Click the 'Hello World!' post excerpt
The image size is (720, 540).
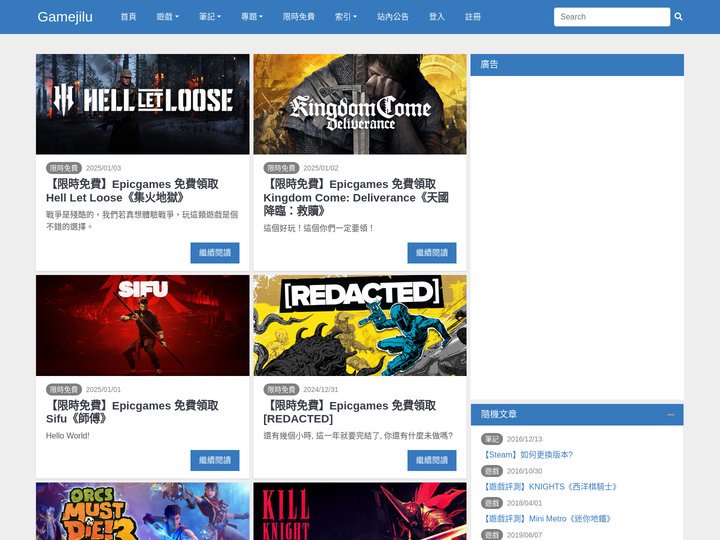pyautogui.click(x=68, y=436)
